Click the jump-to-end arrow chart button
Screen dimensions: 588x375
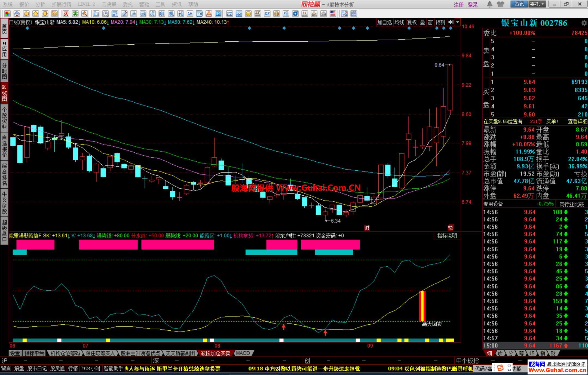[451, 22]
